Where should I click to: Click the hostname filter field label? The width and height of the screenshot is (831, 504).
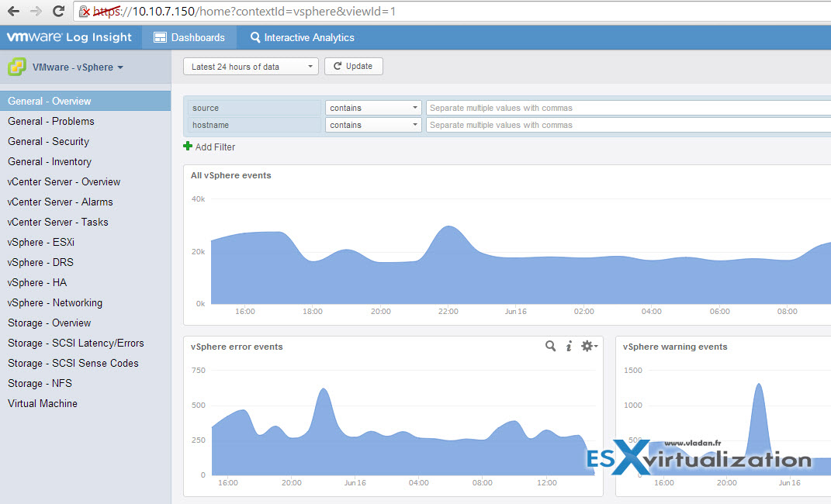click(x=254, y=125)
